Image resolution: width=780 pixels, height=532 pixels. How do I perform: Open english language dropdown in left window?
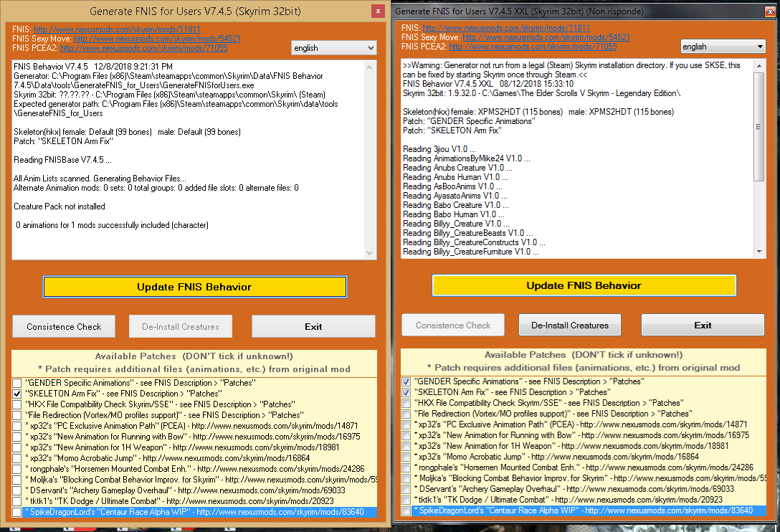click(x=334, y=48)
